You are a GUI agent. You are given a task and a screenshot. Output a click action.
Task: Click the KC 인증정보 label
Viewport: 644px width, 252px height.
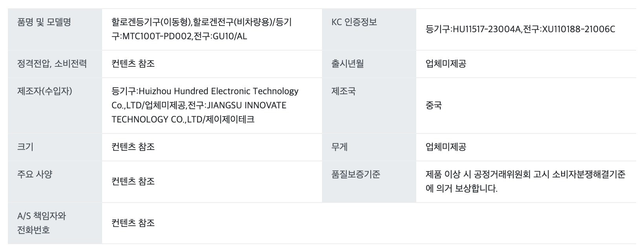tap(354, 22)
